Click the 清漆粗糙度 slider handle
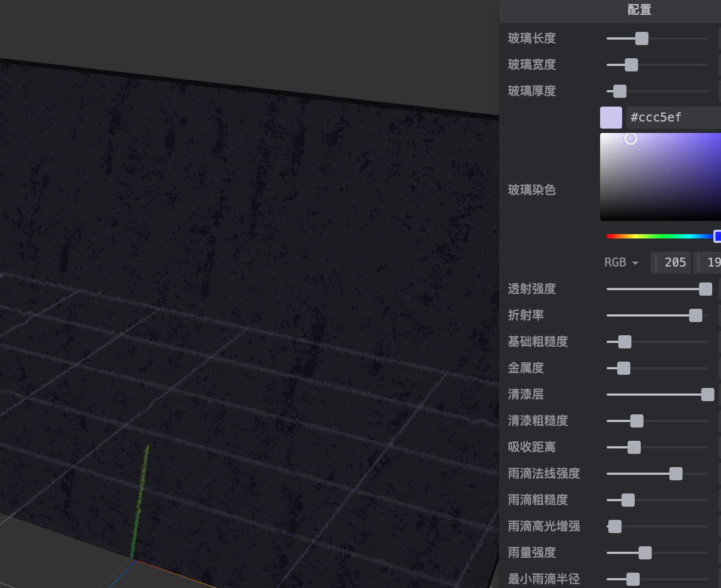 click(636, 421)
